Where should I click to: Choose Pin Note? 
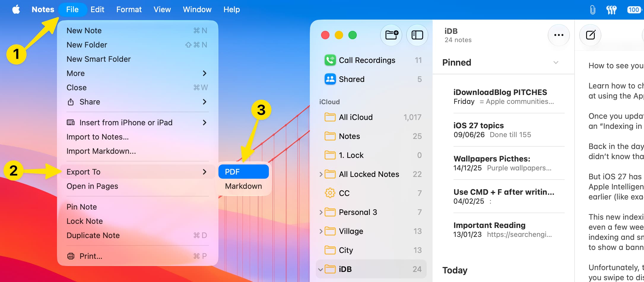click(137, 207)
